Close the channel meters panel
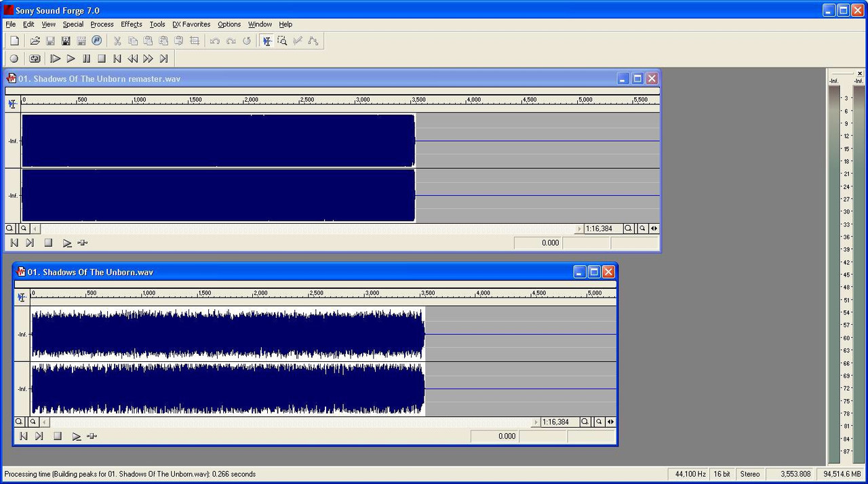This screenshot has width=868, height=484. click(860, 73)
